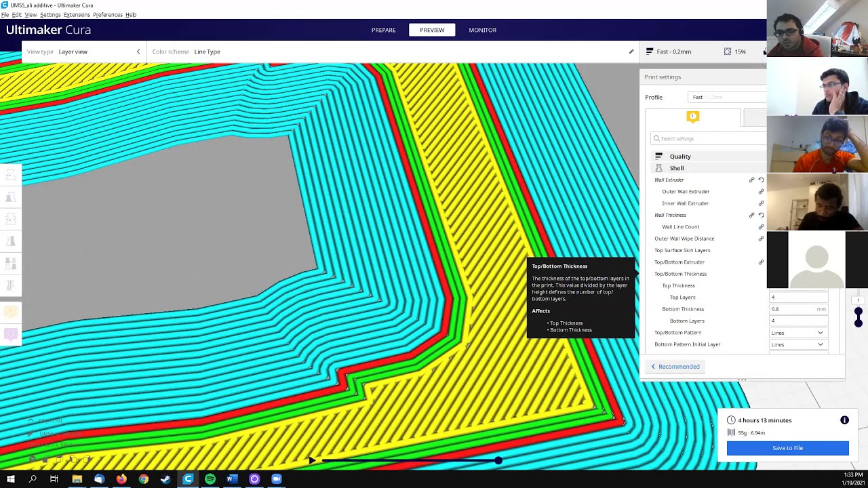Click the pencil icon beside print settings
The width and height of the screenshot is (868, 488).
[631, 52]
